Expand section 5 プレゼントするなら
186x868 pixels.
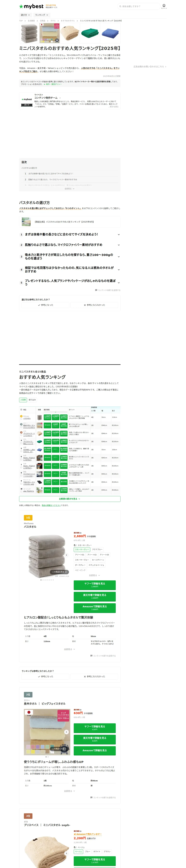[x=70, y=282]
